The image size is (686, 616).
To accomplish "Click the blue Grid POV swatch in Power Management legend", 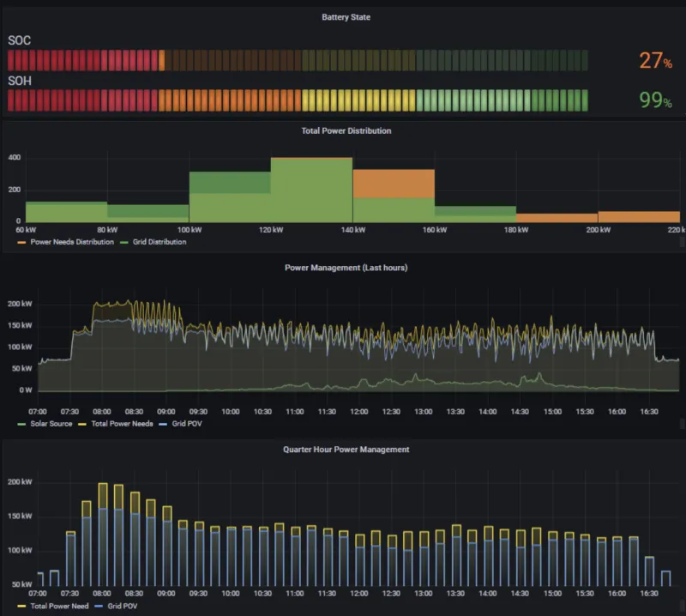I will click(163, 424).
